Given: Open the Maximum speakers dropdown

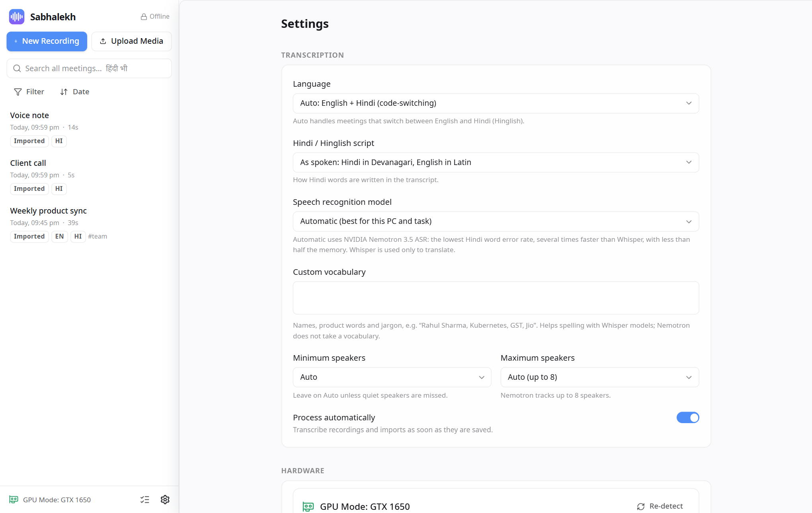Looking at the screenshot, I should tap(600, 377).
